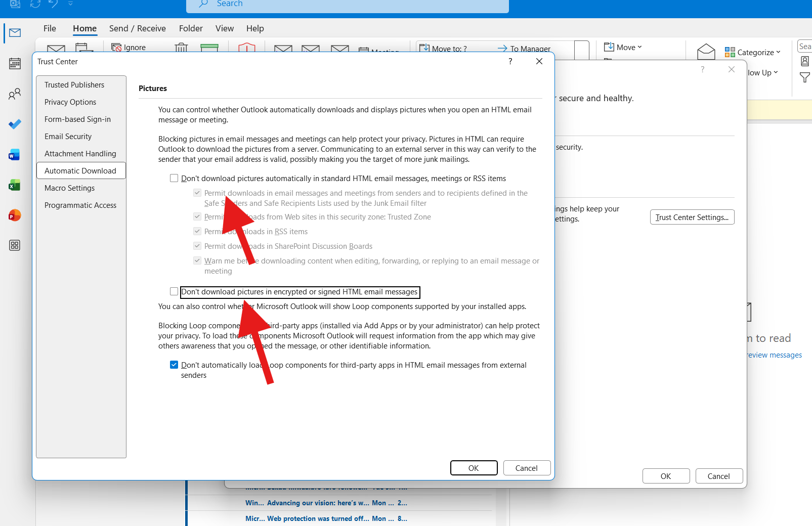Click the Forward envelope icon in ribbon

340,49
